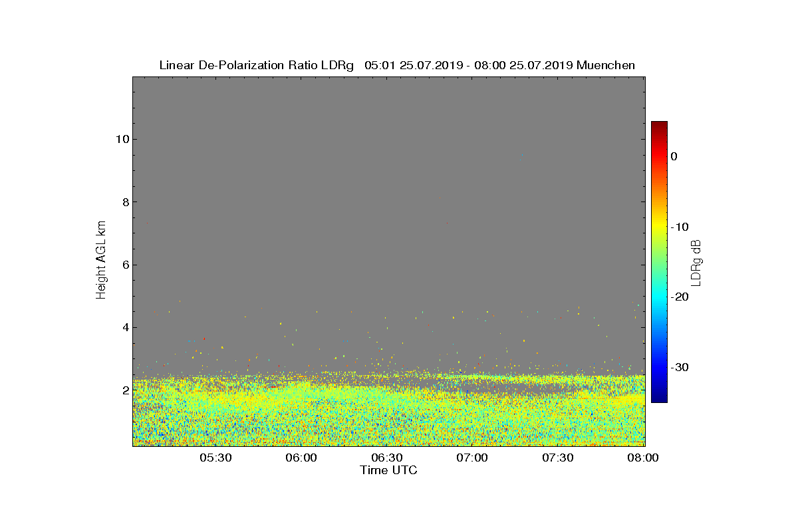The height and width of the screenshot is (532, 798).
Task: Click the colorbar at the -10 dB yellow level
Action: (659, 227)
